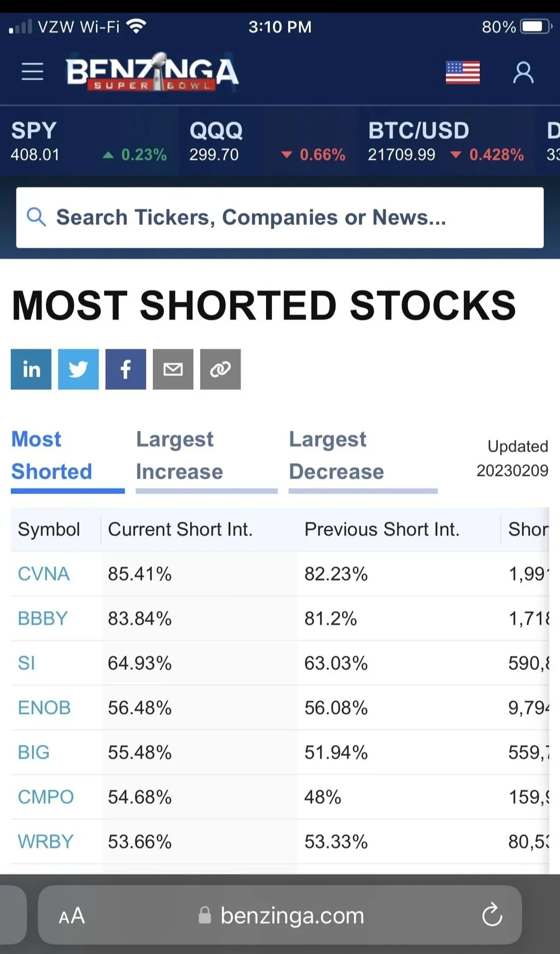Open Safari AA text size menu
The width and height of the screenshot is (560, 954).
click(72, 916)
